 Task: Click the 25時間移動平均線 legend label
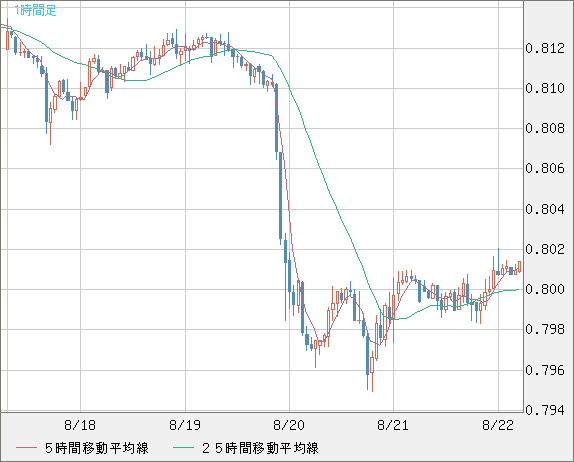pos(260,448)
